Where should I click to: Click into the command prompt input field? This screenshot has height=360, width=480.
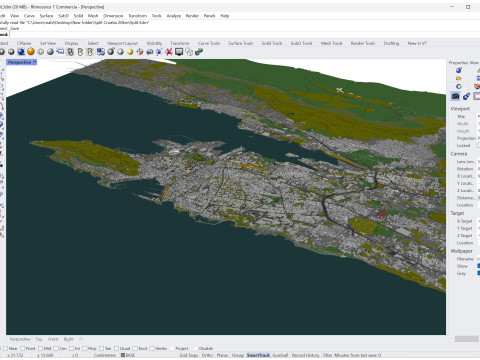click(245, 34)
